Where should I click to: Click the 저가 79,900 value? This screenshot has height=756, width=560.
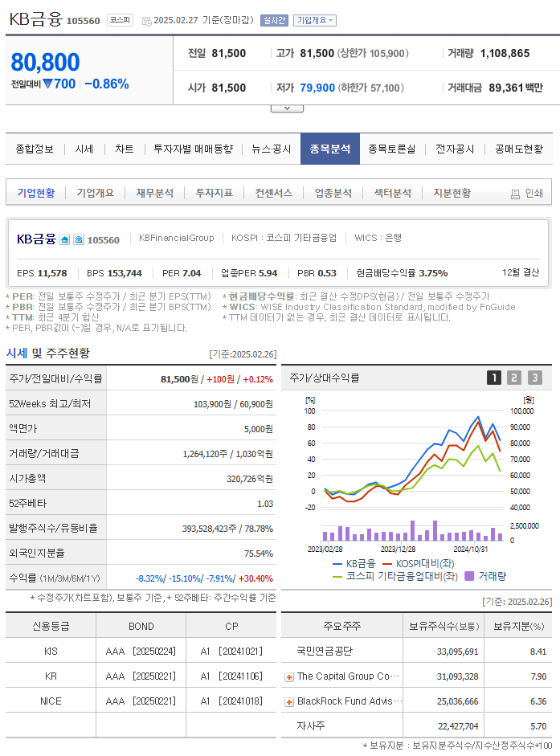point(317,88)
